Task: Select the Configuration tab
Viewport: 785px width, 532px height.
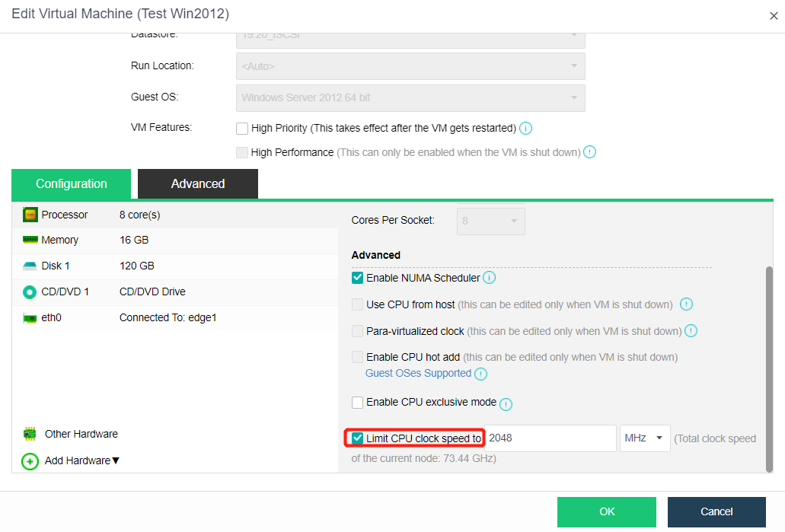Action: coord(72,183)
